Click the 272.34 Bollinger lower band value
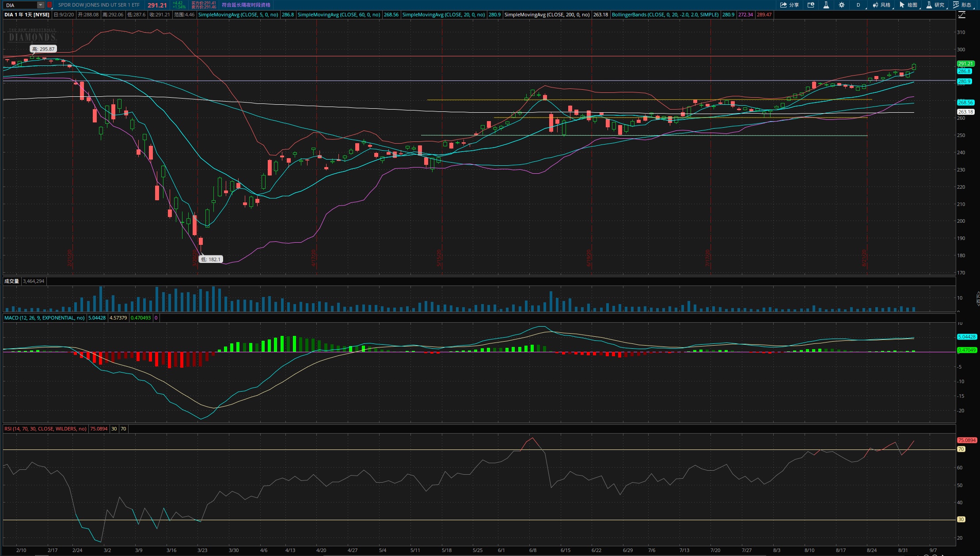This screenshot has width=980, height=556. pos(745,15)
